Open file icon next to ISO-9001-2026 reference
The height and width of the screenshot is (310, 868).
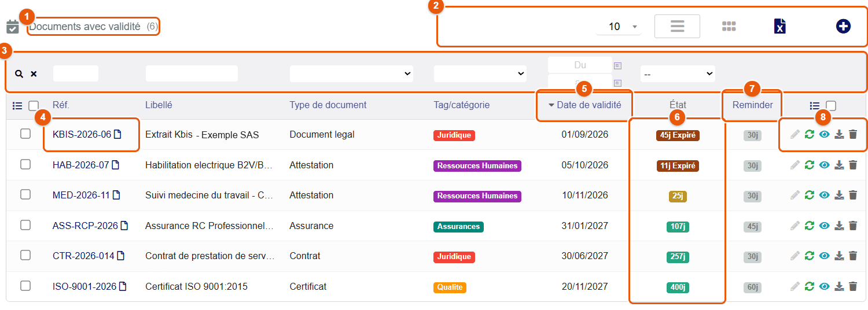click(123, 286)
